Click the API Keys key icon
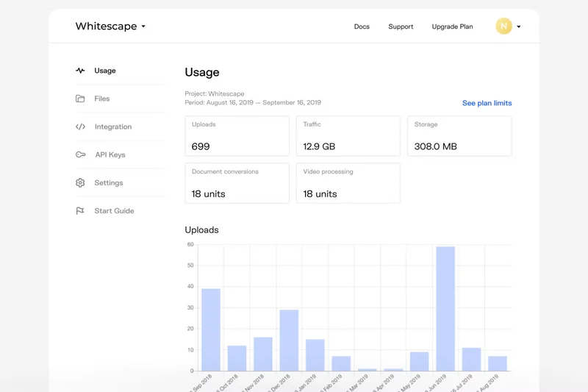Screen dimensions: 588x392 tap(80, 154)
